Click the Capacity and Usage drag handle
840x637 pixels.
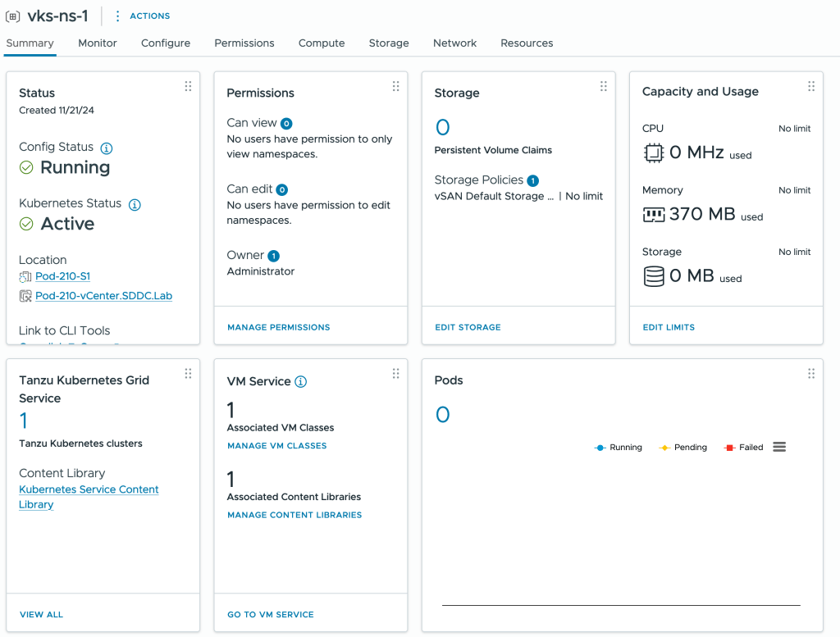[811, 86]
